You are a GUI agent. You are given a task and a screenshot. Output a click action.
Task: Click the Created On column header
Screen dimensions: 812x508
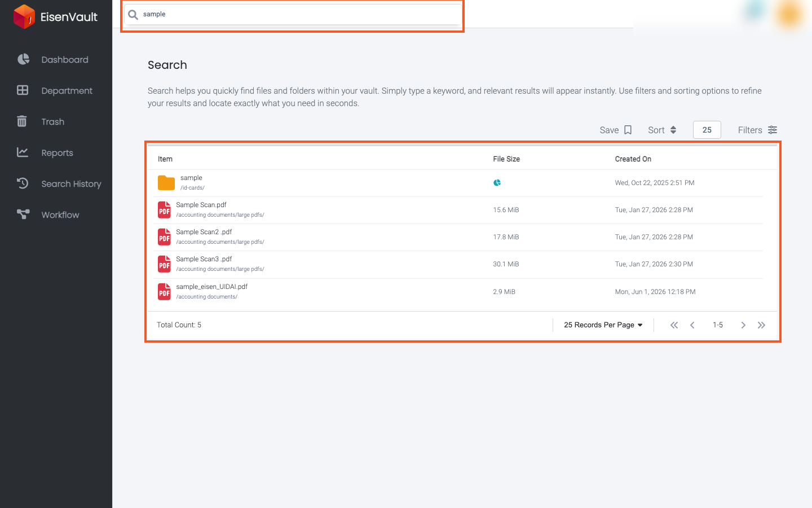click(633, 159)
